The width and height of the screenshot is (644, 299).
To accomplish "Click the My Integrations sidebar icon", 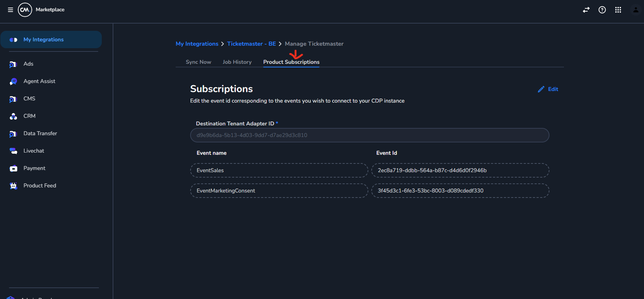I will (x=13, y=40).
